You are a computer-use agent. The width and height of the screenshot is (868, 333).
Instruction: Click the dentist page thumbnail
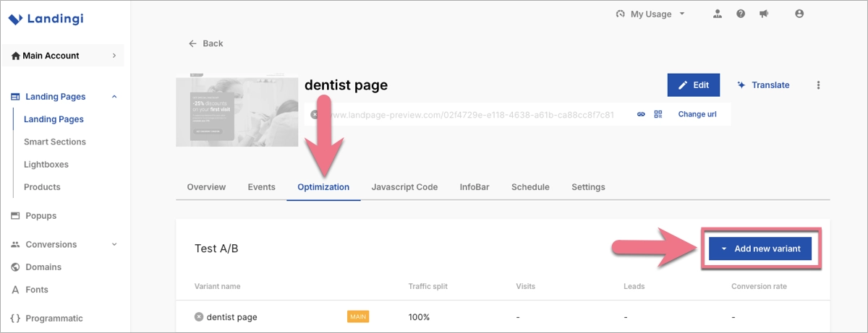coord(237,110)
